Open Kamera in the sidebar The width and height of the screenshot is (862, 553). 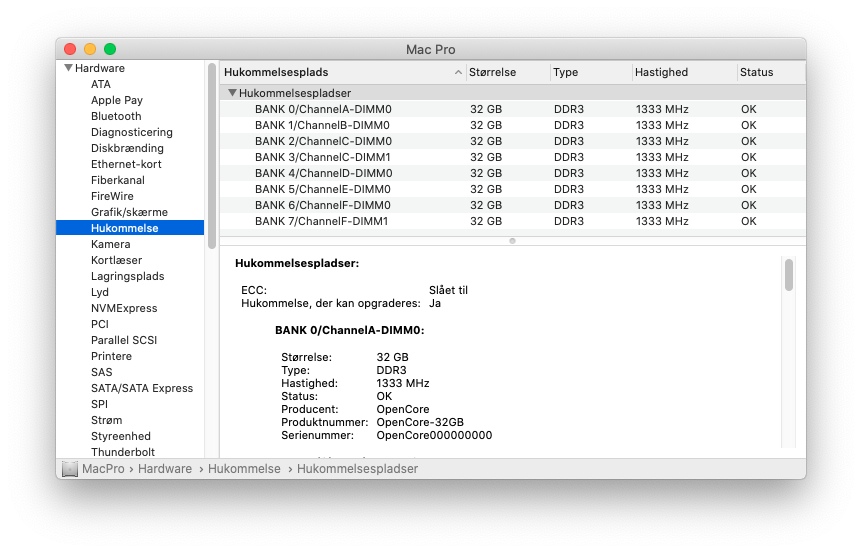pos(110,244)
